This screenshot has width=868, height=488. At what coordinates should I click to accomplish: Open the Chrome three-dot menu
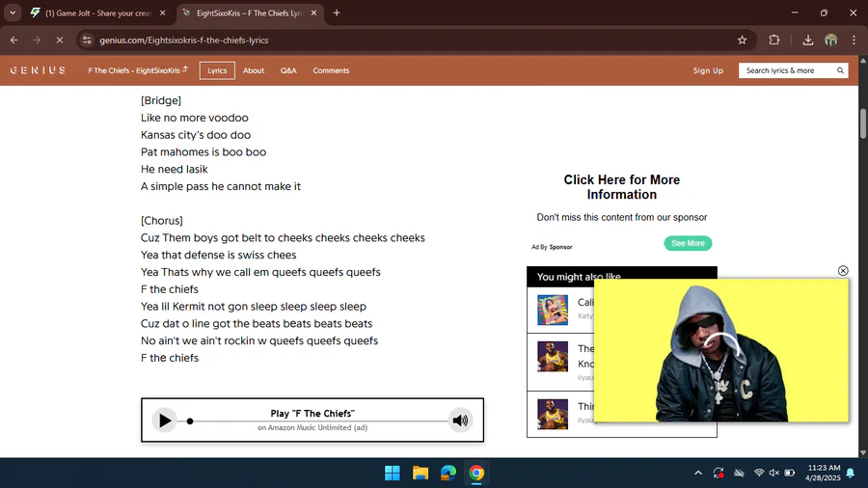tap(854, 40)
